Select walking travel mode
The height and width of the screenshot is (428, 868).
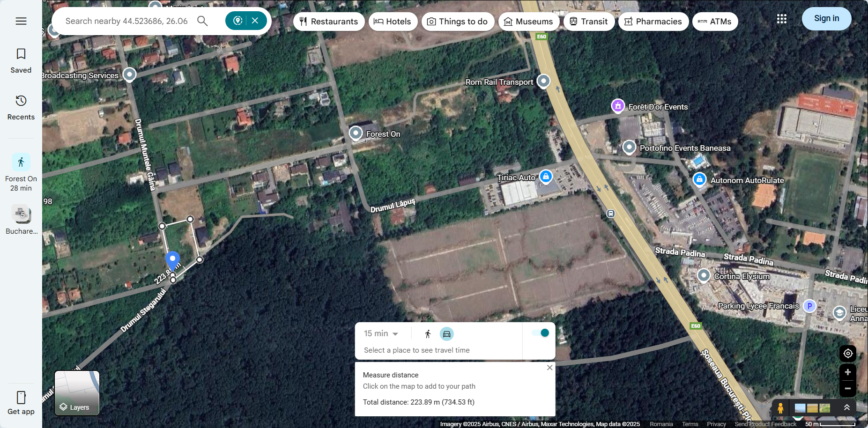tap(428, 334)
